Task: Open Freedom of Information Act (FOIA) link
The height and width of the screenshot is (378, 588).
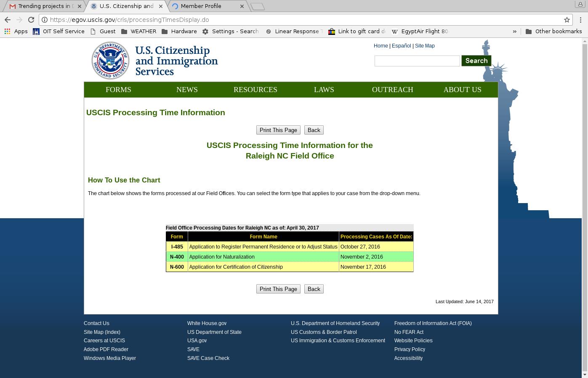Action: (x=433, y=323)
